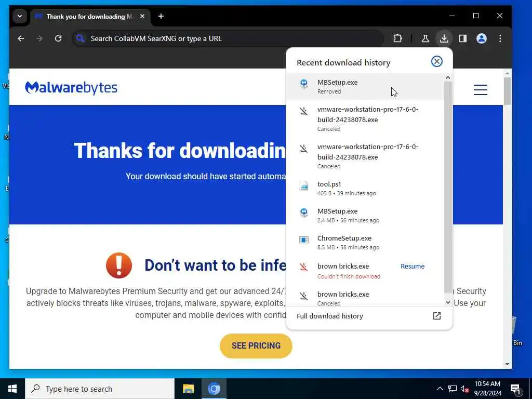
Task: Click the address bar URL field
Action: (x=228, y=38)
